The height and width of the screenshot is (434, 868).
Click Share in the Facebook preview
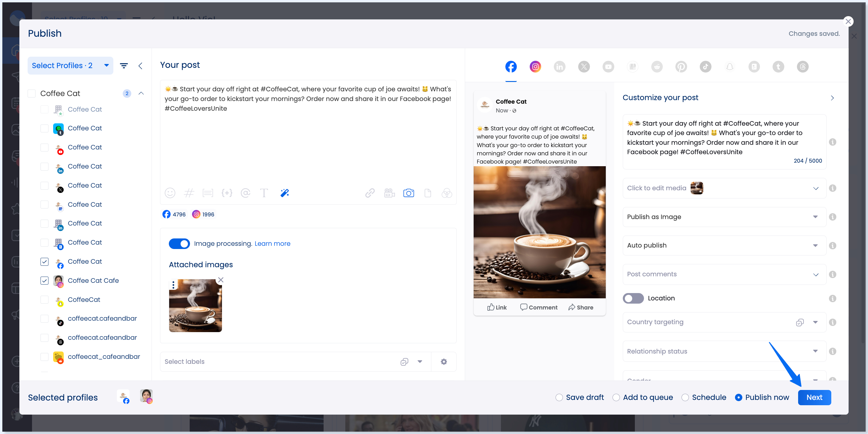[581, 307]
